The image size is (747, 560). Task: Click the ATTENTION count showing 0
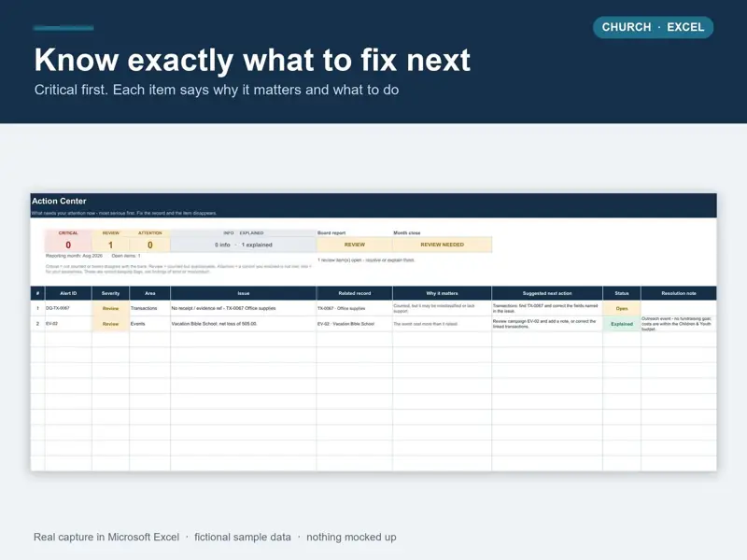[x=149, y=245]
